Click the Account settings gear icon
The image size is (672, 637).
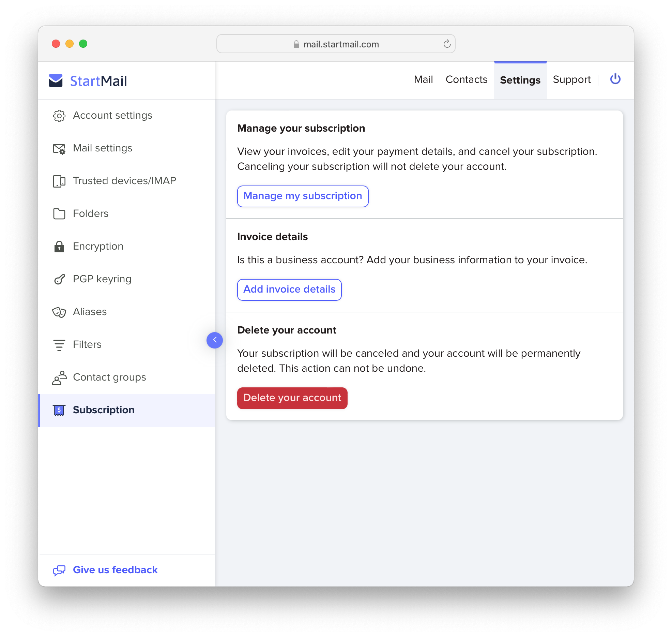59,116
